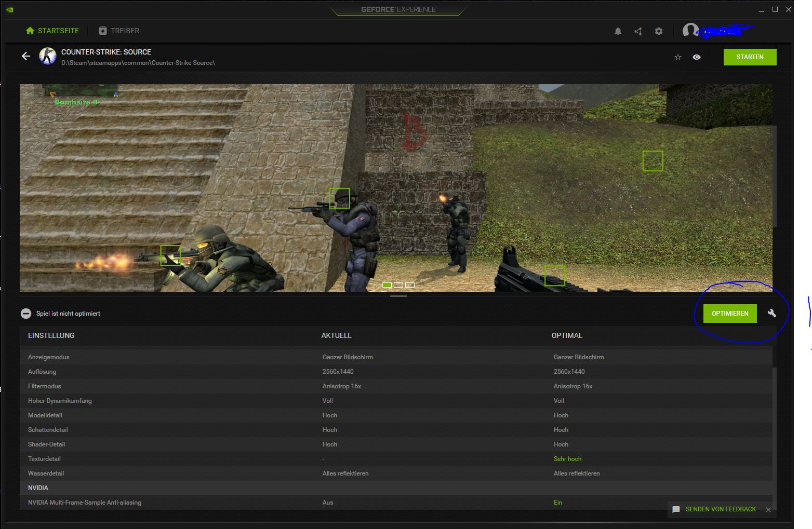812x529 pixels.
Task: Open the notifications bell
Action: click(x=618, y=31)
